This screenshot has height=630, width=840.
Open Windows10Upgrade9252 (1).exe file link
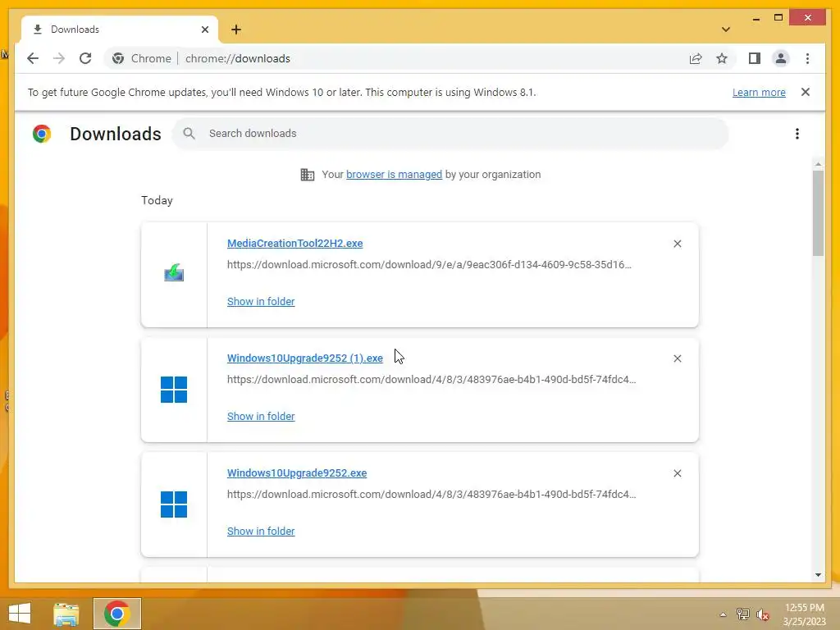pyautogui.click(x=305, y=358)
